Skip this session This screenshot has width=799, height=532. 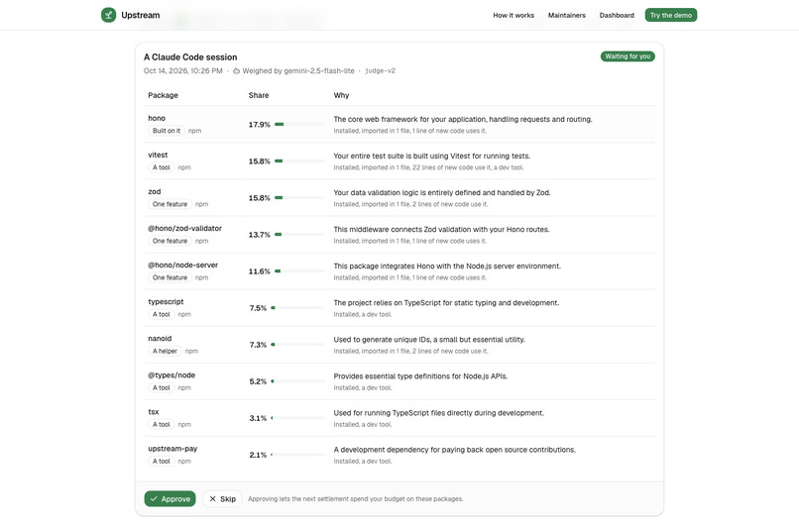point(222,499)
